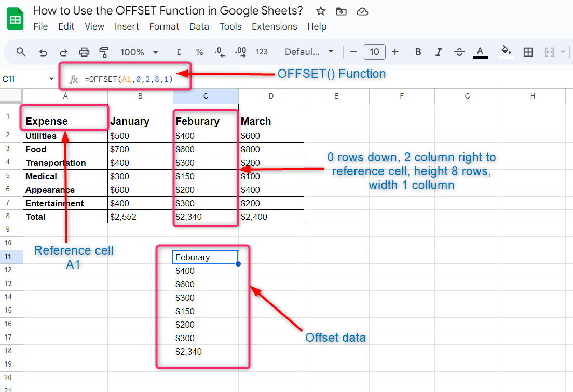
Task: Star this document
Action: 321,11
